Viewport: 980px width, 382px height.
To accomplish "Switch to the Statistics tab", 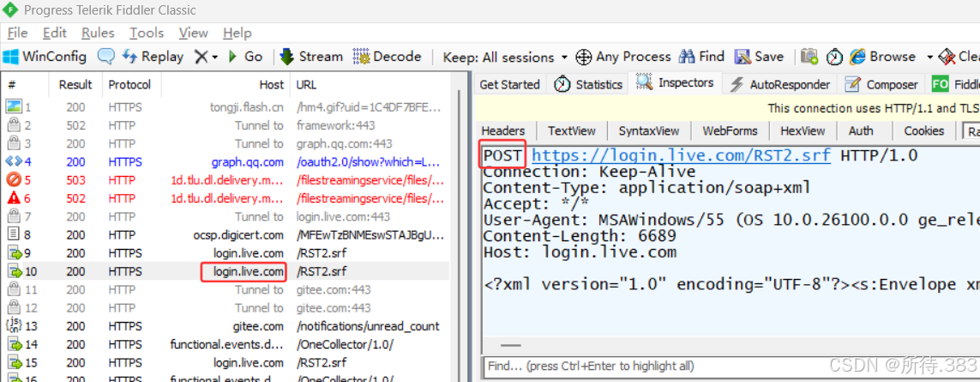I will click(589, 84).
